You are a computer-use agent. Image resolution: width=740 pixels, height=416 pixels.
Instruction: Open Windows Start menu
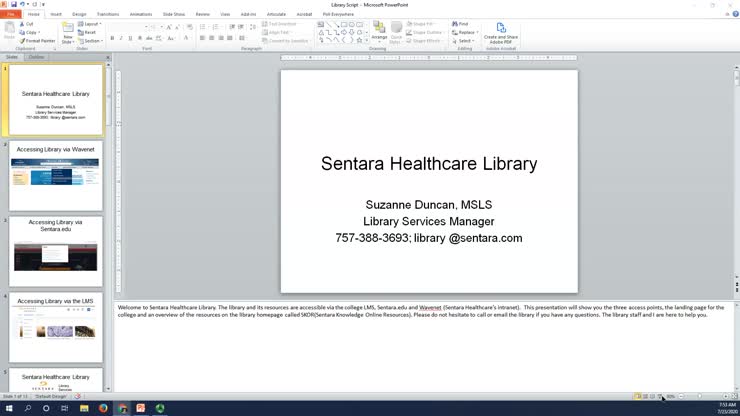pos(9,408)
